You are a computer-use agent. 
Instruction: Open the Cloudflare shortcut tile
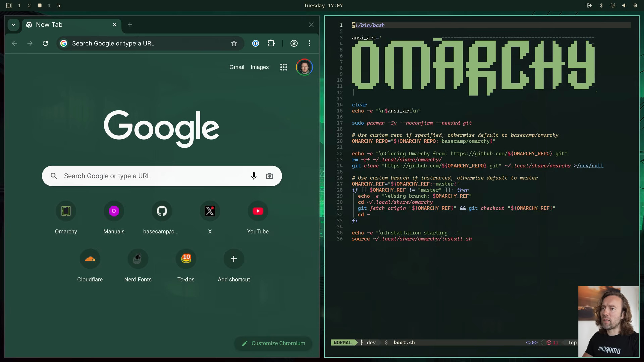click(90, 259)
